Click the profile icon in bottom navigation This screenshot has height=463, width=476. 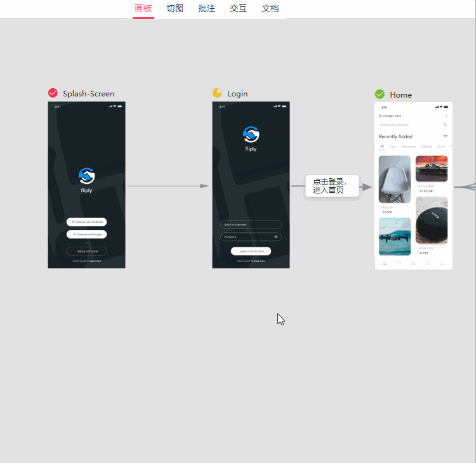(442, 264)
